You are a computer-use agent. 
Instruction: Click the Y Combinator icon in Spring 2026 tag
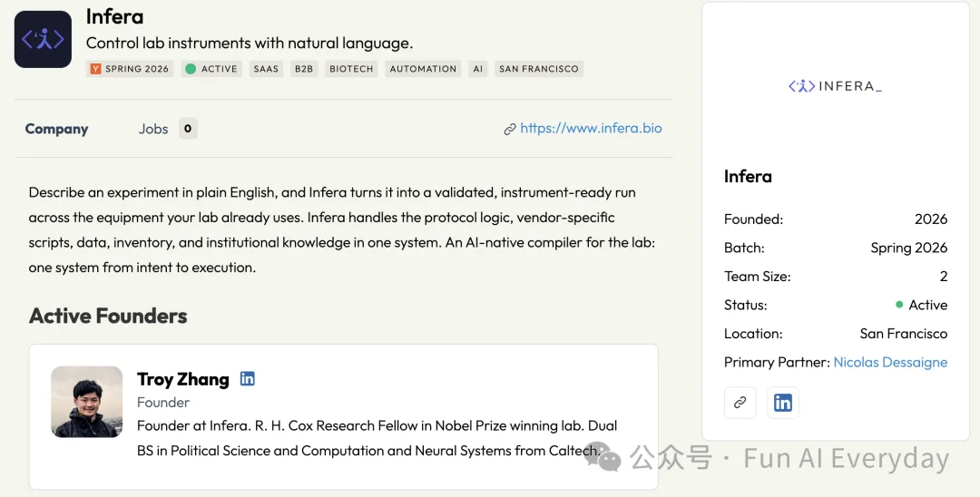[95, 69]
